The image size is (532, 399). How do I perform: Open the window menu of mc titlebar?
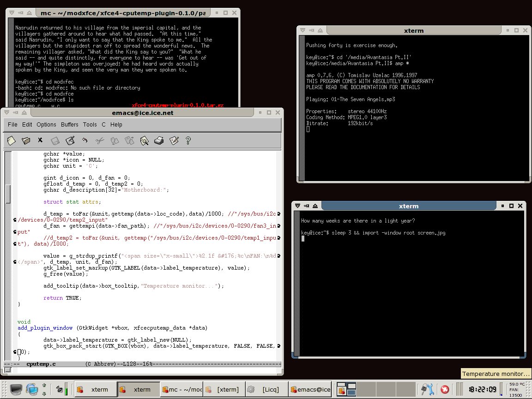click(x=12, y=13)
